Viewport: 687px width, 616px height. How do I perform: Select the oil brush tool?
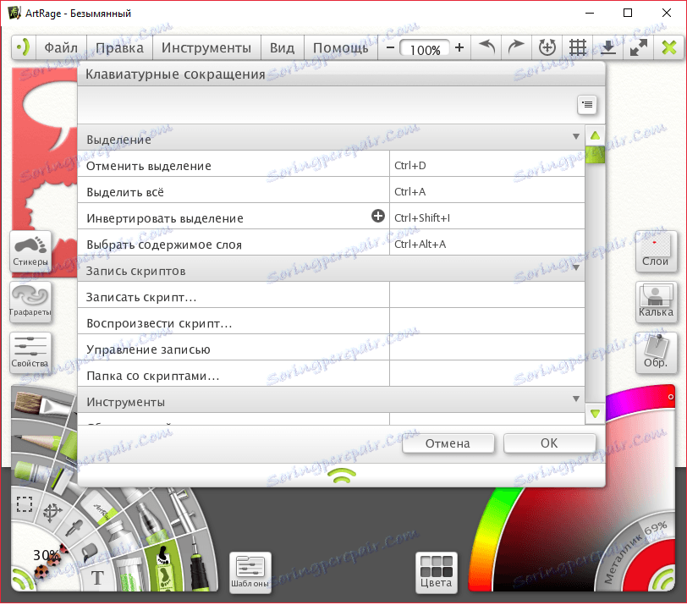click(x=40, y=404)
